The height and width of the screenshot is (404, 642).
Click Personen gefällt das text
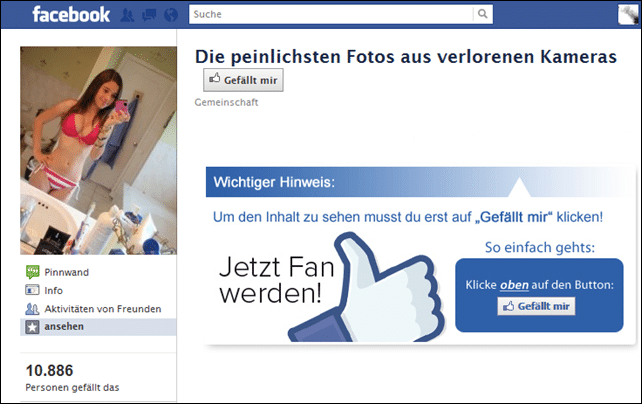point(72,387)
